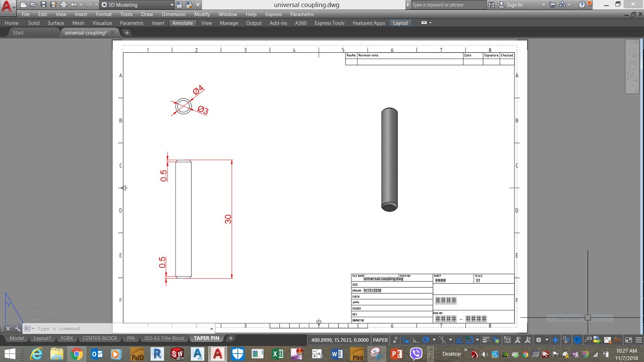Image resolution: width=644 pixels, height=362 pixels.
Task: Open the 3D Modeling workspace dropdown
Action: 137,4
